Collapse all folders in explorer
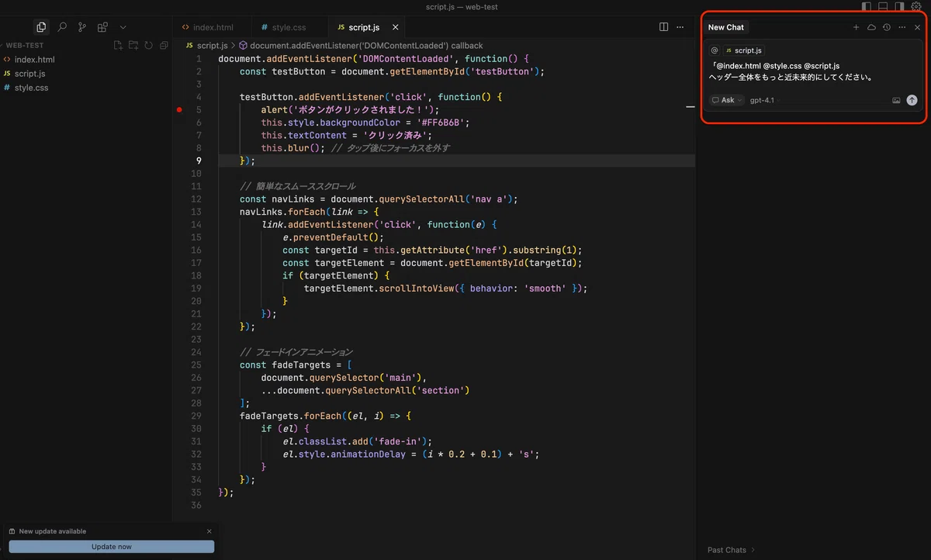 point(164,46)
